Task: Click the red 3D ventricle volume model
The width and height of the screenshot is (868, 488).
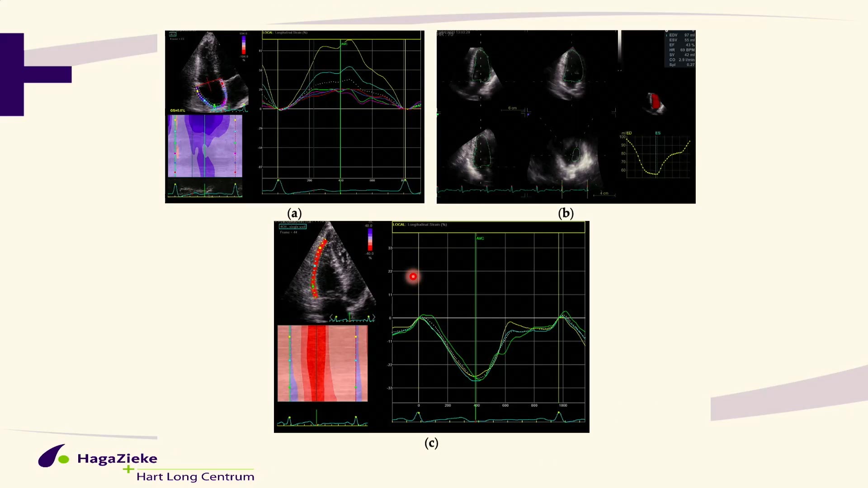Action: click(x=656, y=102)
